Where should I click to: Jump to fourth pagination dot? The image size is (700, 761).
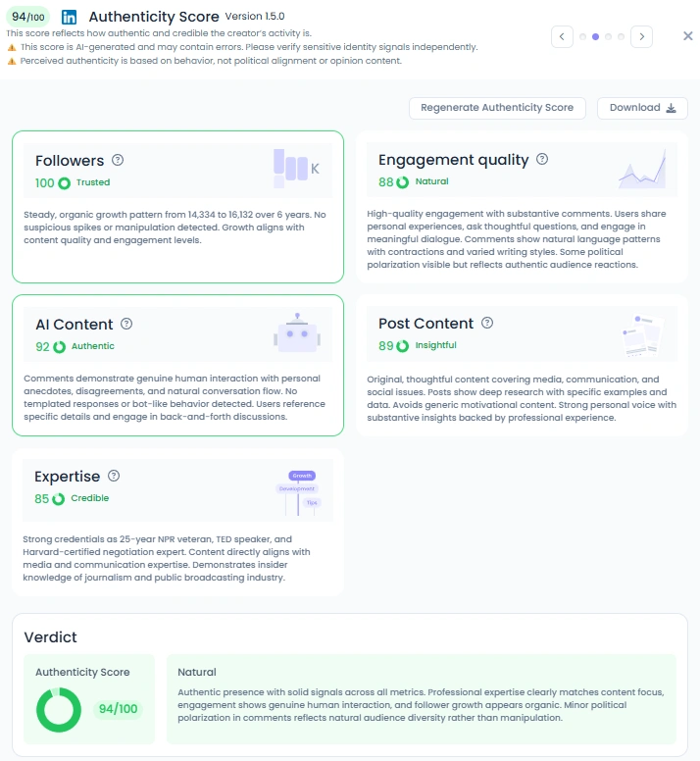[x=621, y=37]
